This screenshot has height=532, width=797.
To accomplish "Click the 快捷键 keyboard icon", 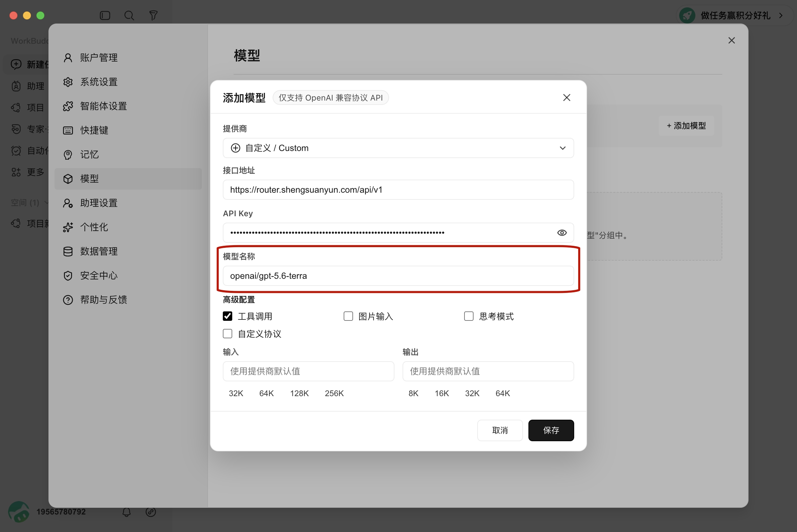I will (x=68, y=130).
